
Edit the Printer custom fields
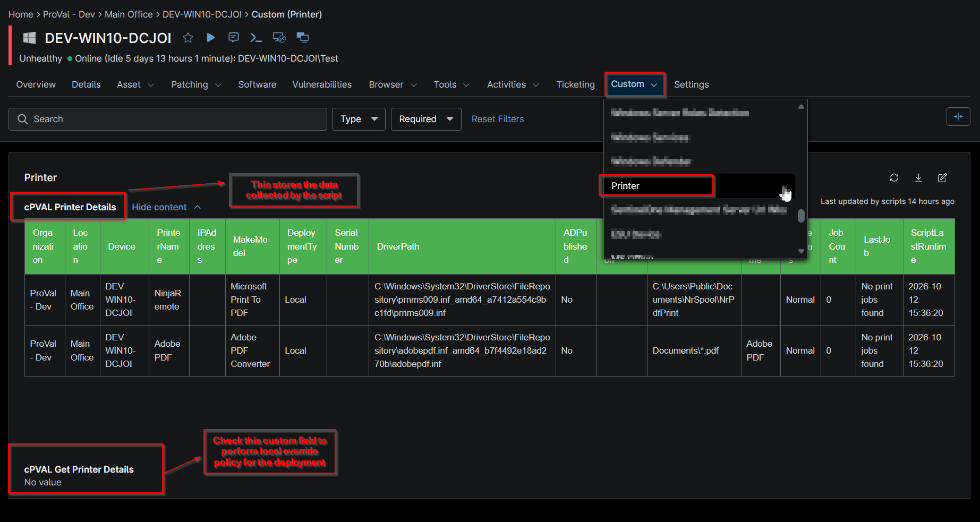pos(942,178)
